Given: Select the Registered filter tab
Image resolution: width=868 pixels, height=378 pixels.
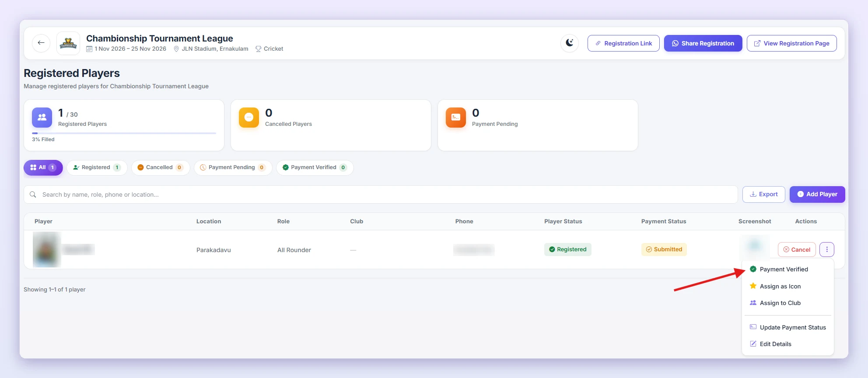Looking at the screenshot, I should (97, 167).
